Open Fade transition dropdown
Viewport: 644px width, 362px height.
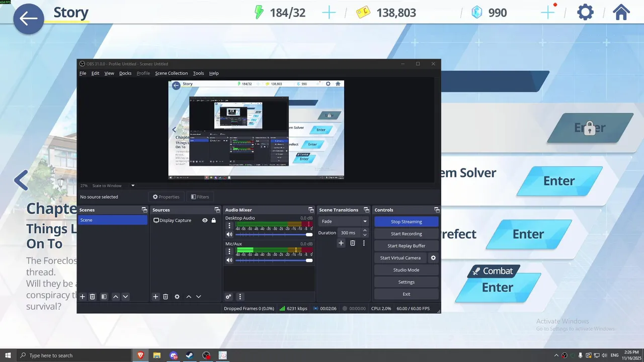pyautogui.click(x=344, y=221)
